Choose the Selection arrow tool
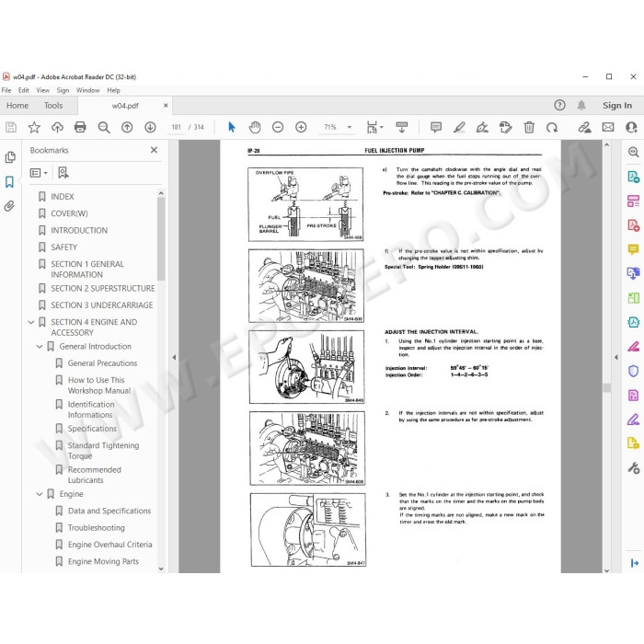This screenshot has width=644, height=644. [x=232, y=127]
